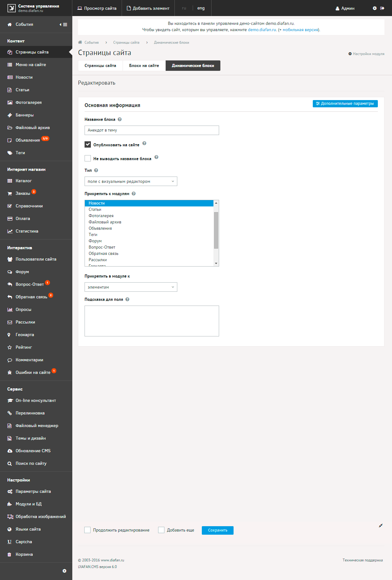Screen dimensions: 392x580
Task: Open settings gear icon in top bar
Action: pos(374,8)
